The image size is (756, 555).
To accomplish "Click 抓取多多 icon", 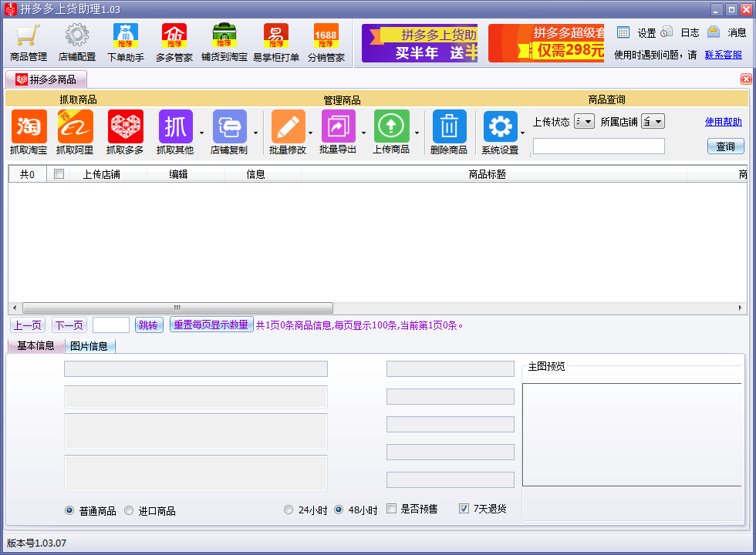I will coord(125,132).
